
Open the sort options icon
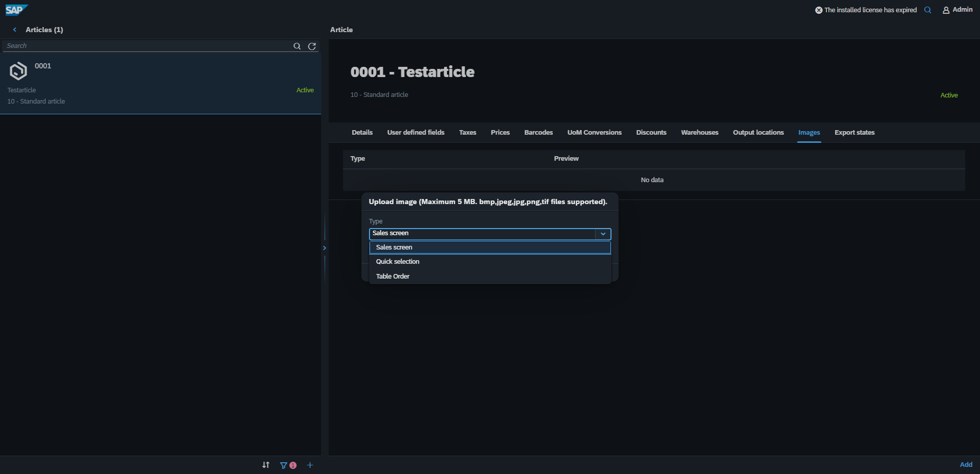pyautogui.click(x=265, y=465)
